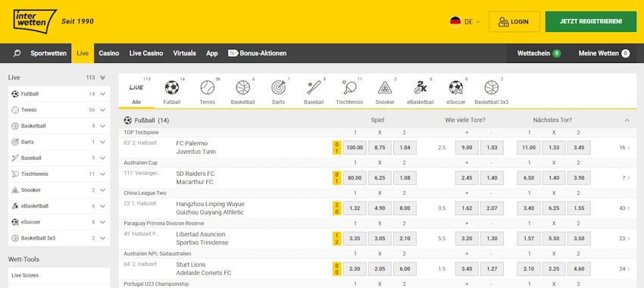
Task: Select the Basketball icon tab
Action: pyautogui.click(x=242, y=87)
